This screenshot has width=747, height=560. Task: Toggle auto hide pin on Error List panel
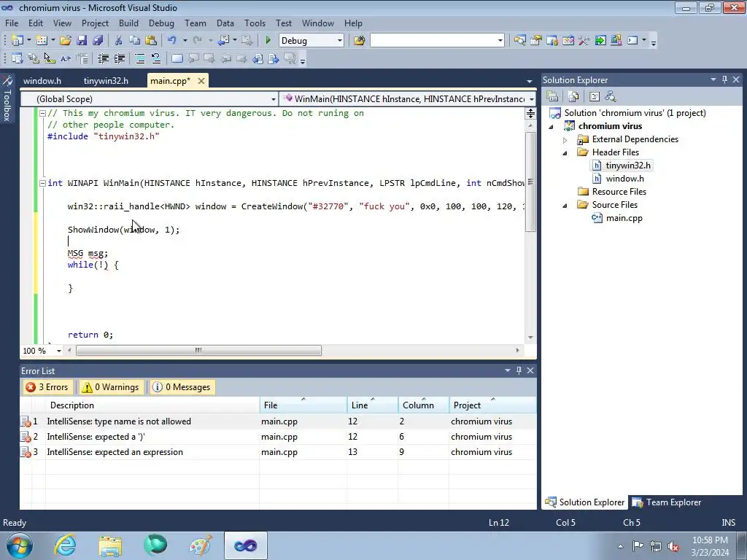coord(519,370)
